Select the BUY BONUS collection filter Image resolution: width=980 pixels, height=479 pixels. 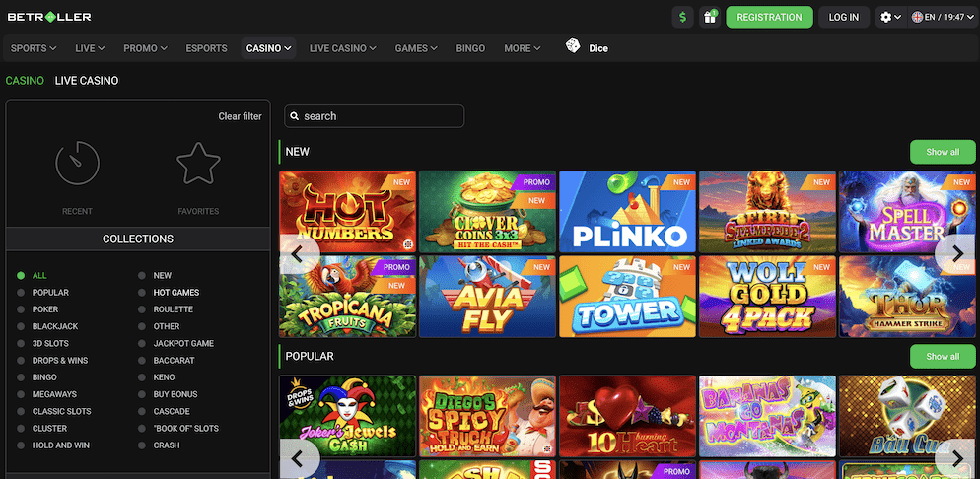[169, 394]
